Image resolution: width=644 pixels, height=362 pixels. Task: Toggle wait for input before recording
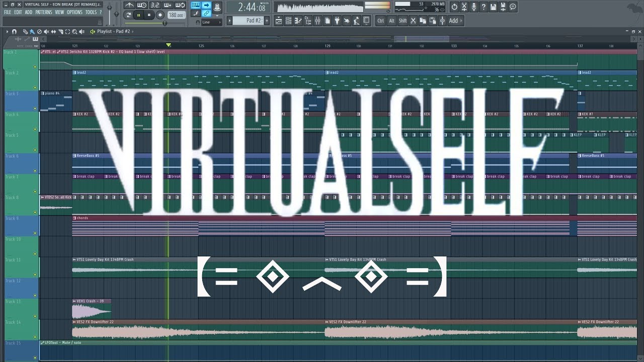click(142, 5)
